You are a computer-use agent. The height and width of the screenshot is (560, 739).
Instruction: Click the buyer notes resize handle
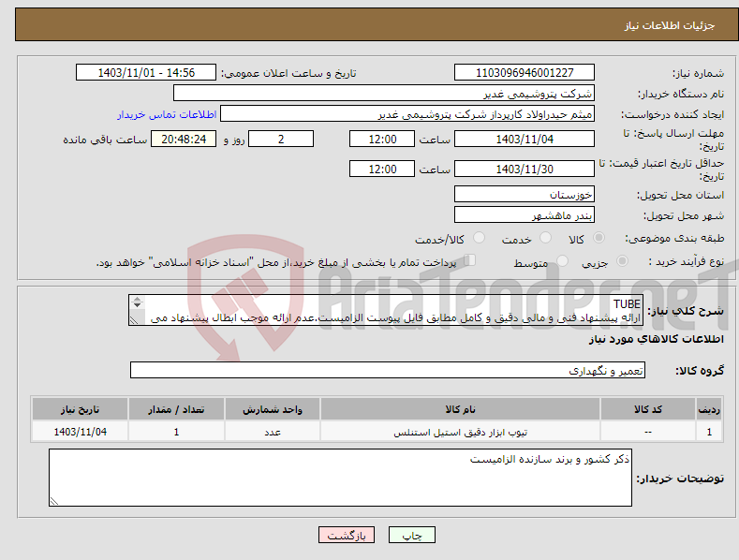pyautogui.click(x=54, y=502)
